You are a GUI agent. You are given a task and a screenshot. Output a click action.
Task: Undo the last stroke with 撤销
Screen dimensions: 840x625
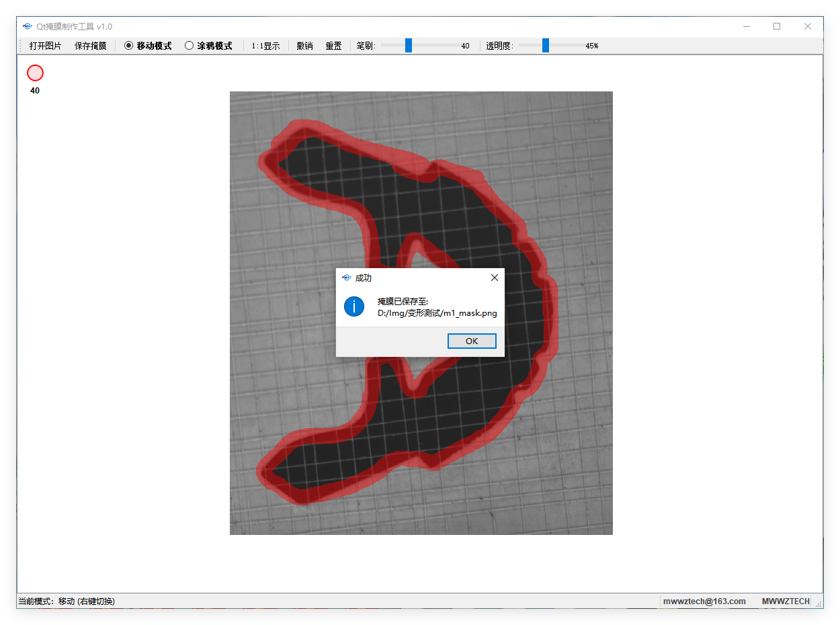(304, 46)
